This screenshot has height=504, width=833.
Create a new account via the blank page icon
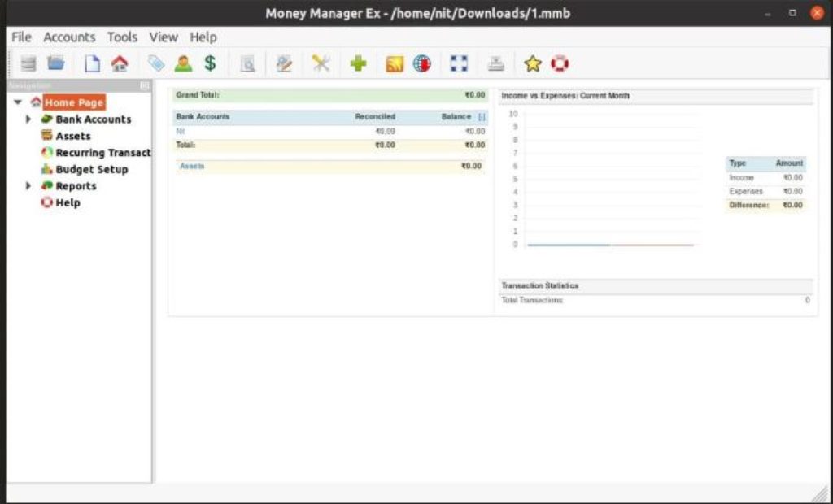pos(93,63)
